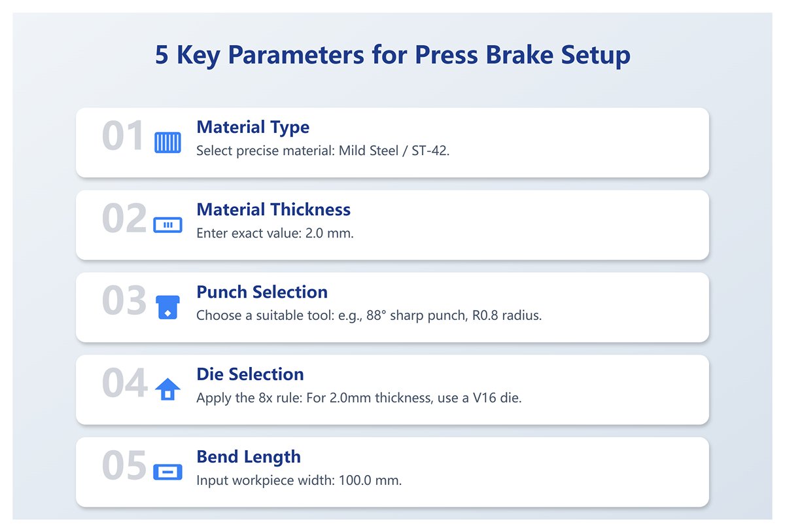Select the "Die Selection" heading
Screen dimensions: 785x532
pos(250,374)
